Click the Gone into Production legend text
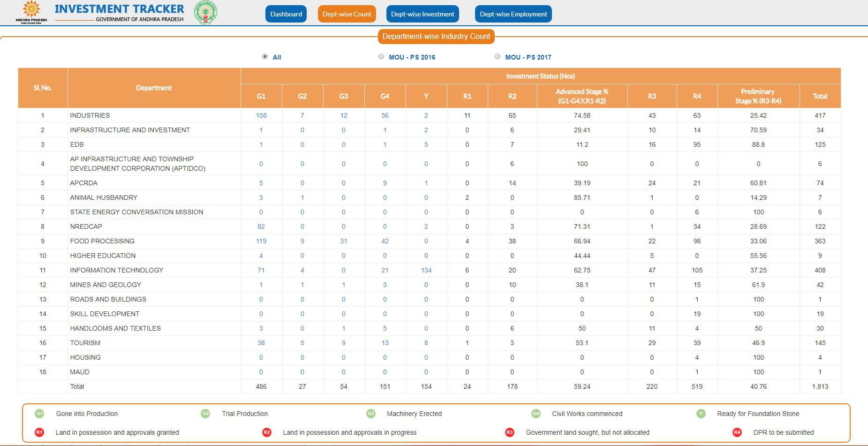 click(87, 414)
